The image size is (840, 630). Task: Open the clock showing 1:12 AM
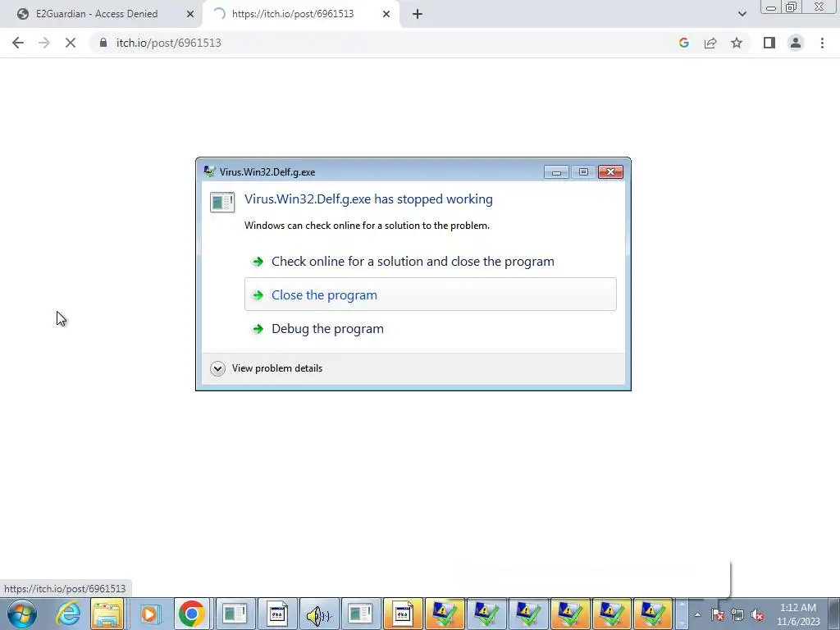tap(798, 614)
